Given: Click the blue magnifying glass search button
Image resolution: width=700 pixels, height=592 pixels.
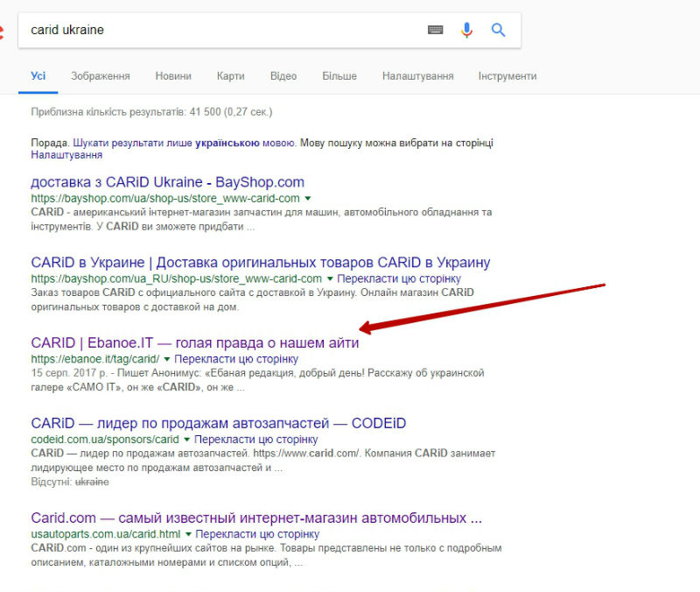Looking at the screenshot, I should click(x=499, y=30).
